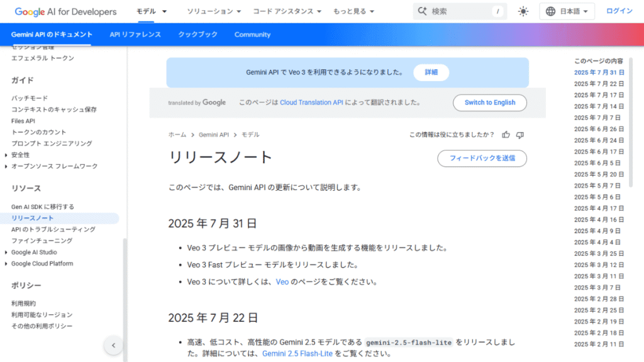Image resolution: width=644 pixels, height=362 pixels.
Task: Open エフェメラル トークン in sidebar
Action: (43, 59)
